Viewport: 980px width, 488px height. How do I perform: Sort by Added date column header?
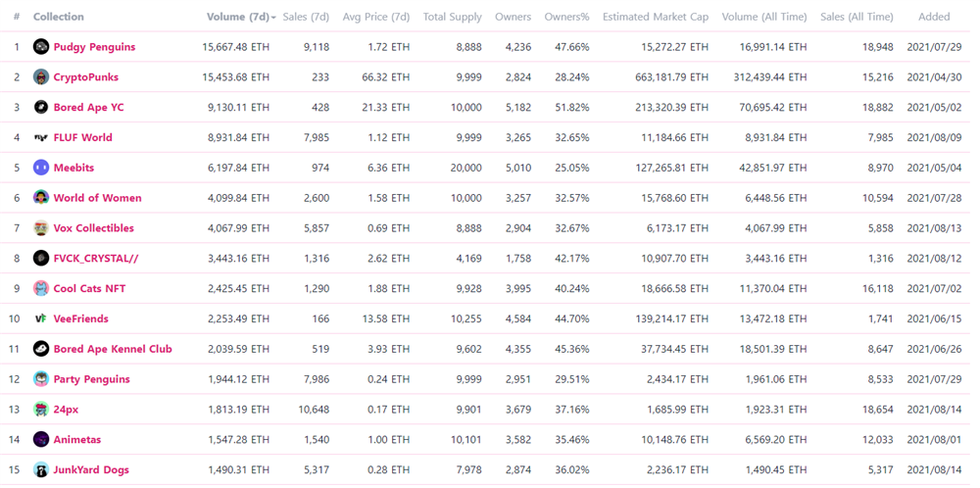(934, 17)
